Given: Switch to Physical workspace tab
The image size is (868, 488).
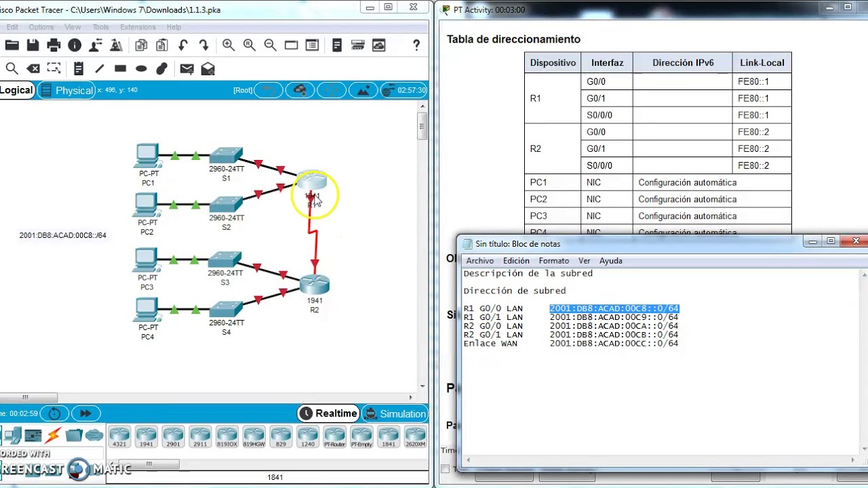Looking at the screenshot, I should click(66, 90).
